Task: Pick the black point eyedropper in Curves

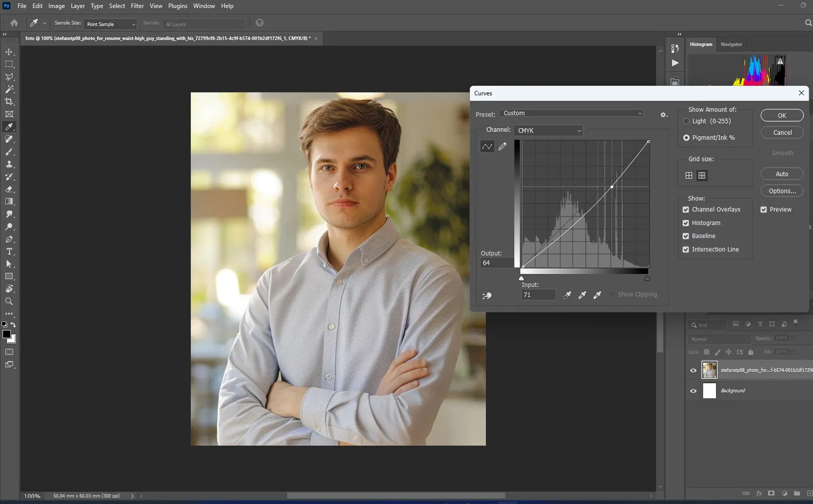Action: pyautogui.click(x=567, y=295)
